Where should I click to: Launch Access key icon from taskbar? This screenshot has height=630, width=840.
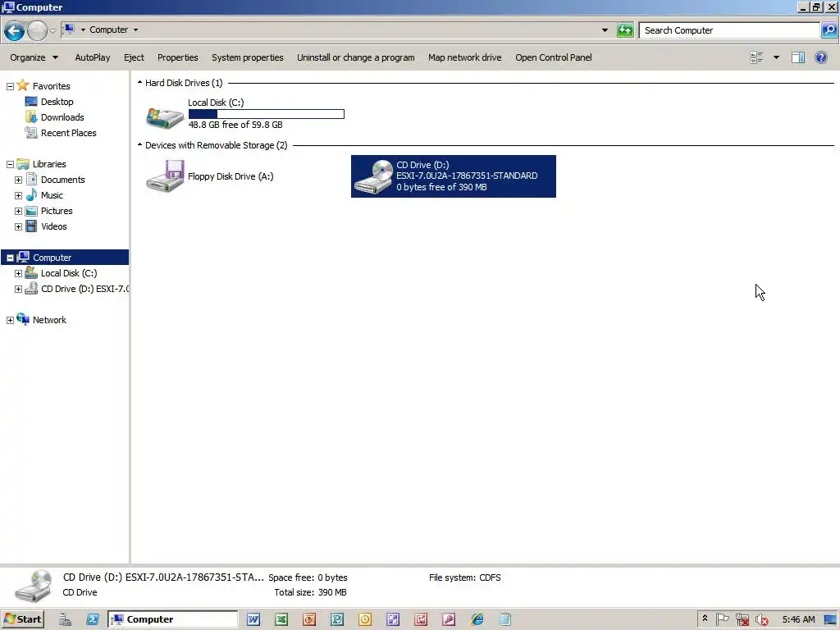click(x=449, y=619)
